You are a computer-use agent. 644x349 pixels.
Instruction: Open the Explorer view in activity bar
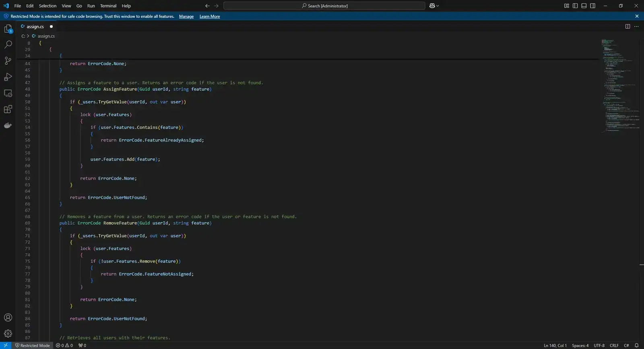click(8, 29)
